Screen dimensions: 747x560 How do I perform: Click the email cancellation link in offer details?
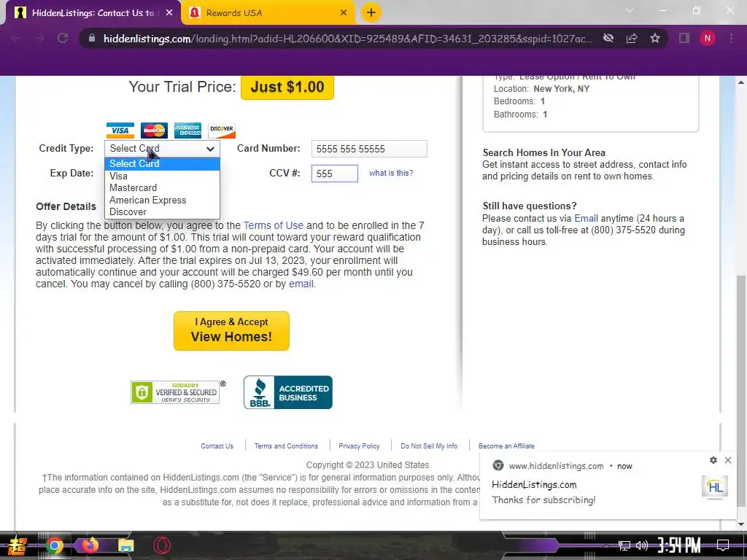click(x=301, y=284)
